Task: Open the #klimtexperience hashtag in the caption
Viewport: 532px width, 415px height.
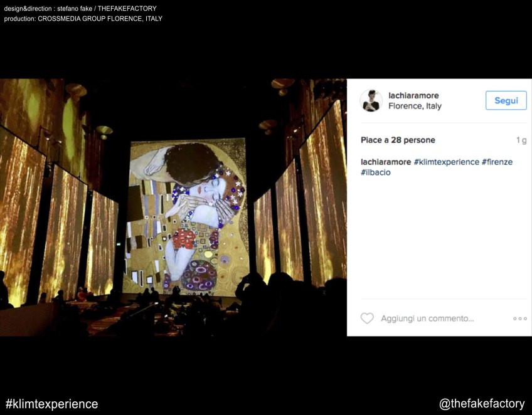Action: point(446,162)
